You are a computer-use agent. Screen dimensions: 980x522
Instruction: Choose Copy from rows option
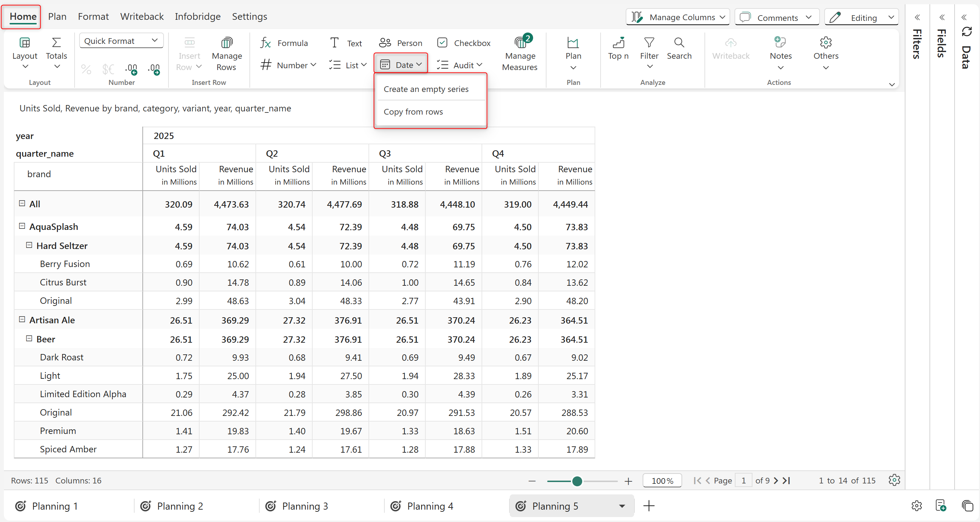(x=413, y=111)
